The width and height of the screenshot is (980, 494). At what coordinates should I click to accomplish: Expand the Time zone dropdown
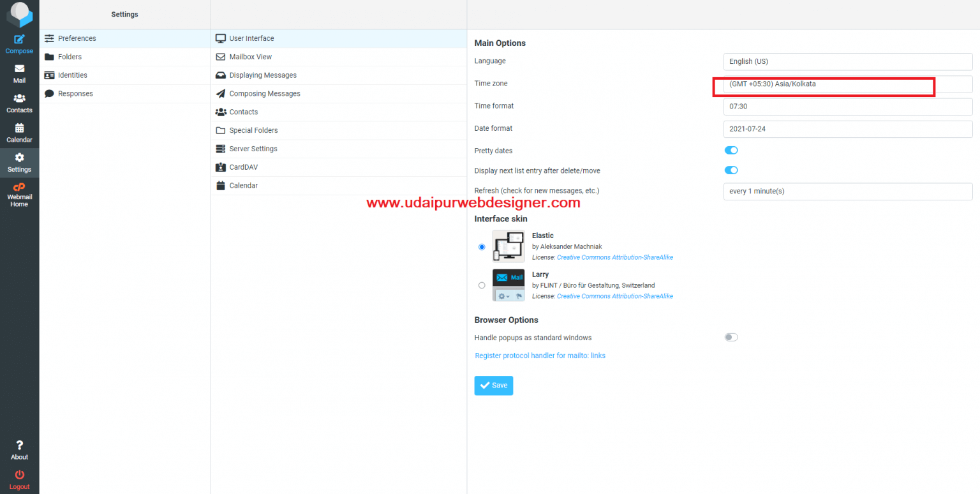pyautogui.click(x=847, y=84)
